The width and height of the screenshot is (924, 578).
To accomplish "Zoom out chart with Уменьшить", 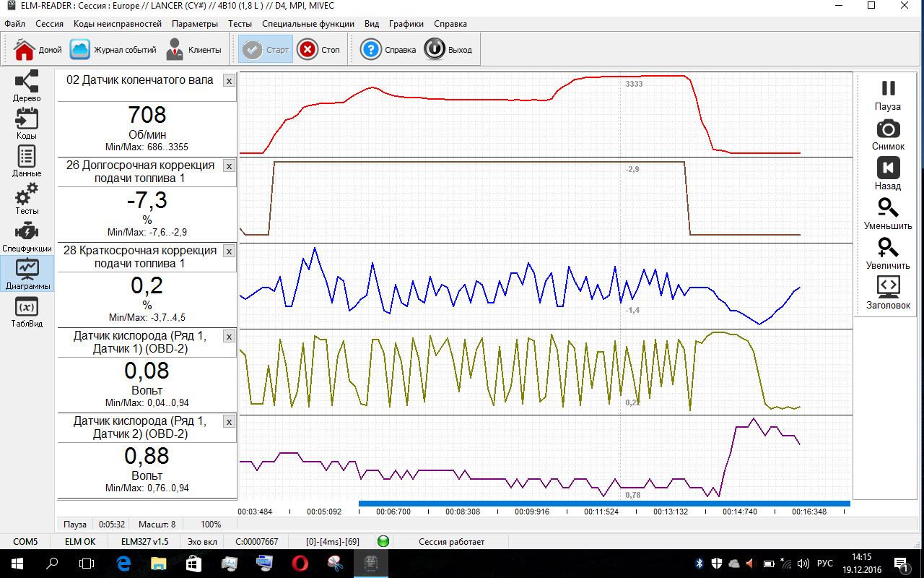I will tap(888, 212).
